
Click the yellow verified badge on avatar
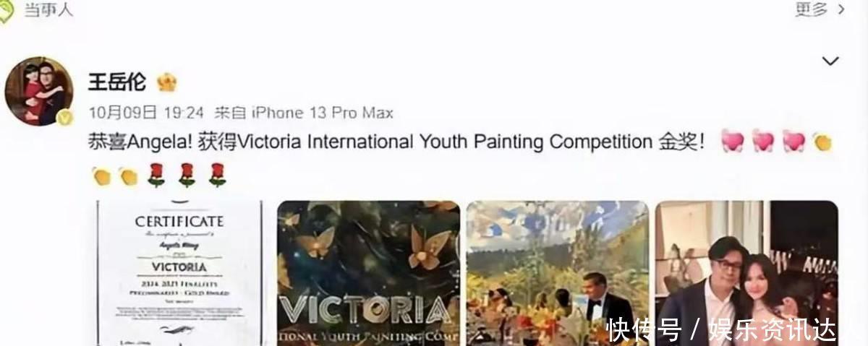[64, 117]
